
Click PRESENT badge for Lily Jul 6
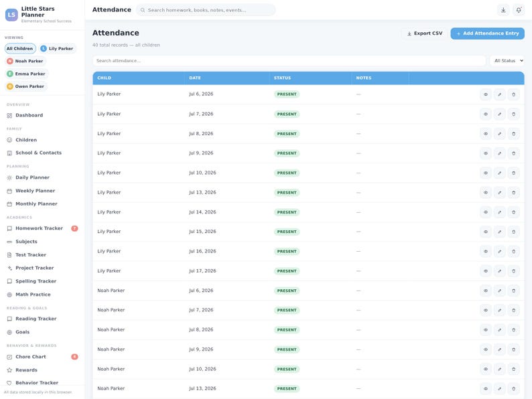[x=287, y=94]
